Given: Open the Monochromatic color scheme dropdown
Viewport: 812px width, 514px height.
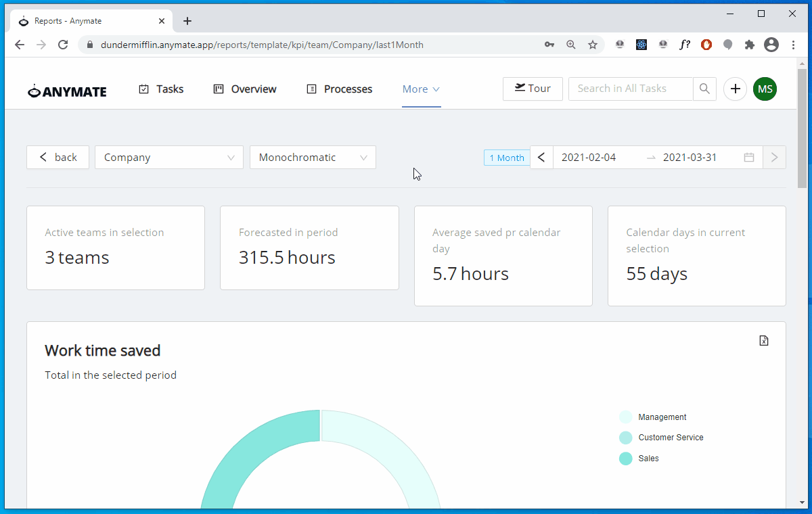Looking at the screenshot, I should click(x=313, y=157).
